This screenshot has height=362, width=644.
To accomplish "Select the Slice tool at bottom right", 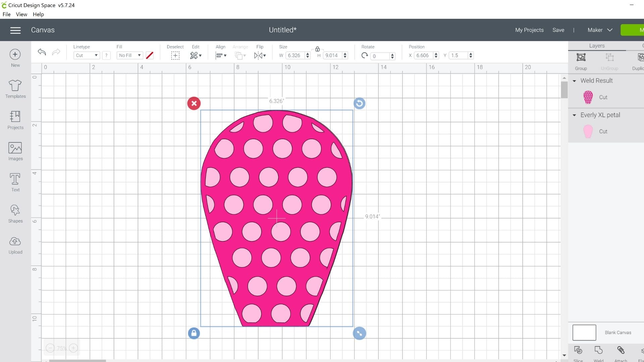I will point(578,352).
